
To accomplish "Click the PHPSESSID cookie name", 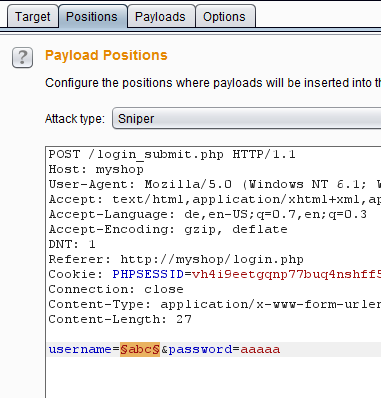I will pyautogui.click(x=148, y=274).
